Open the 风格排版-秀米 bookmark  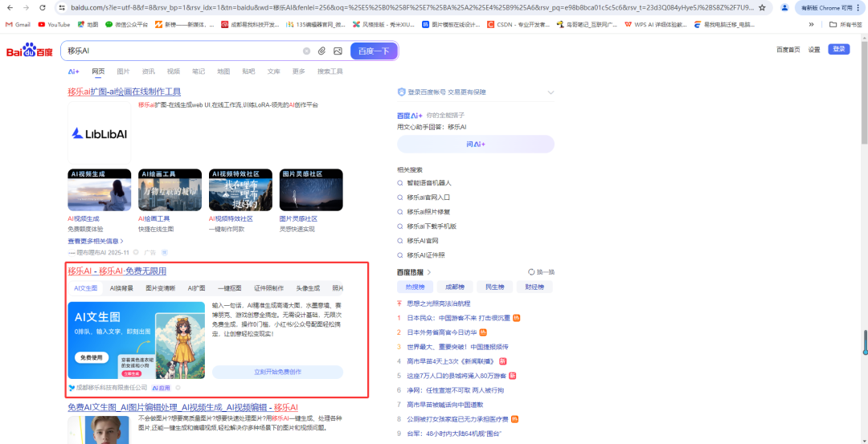[384, 24]
